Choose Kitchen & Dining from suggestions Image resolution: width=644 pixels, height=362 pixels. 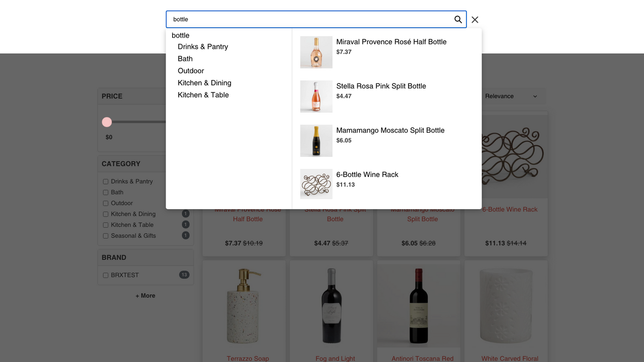[204, 82]
